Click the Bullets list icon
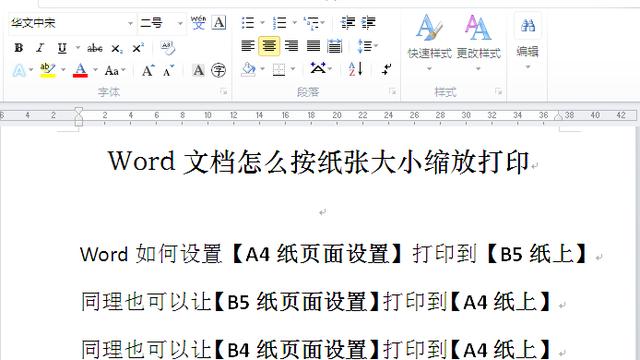 point(248,22)
